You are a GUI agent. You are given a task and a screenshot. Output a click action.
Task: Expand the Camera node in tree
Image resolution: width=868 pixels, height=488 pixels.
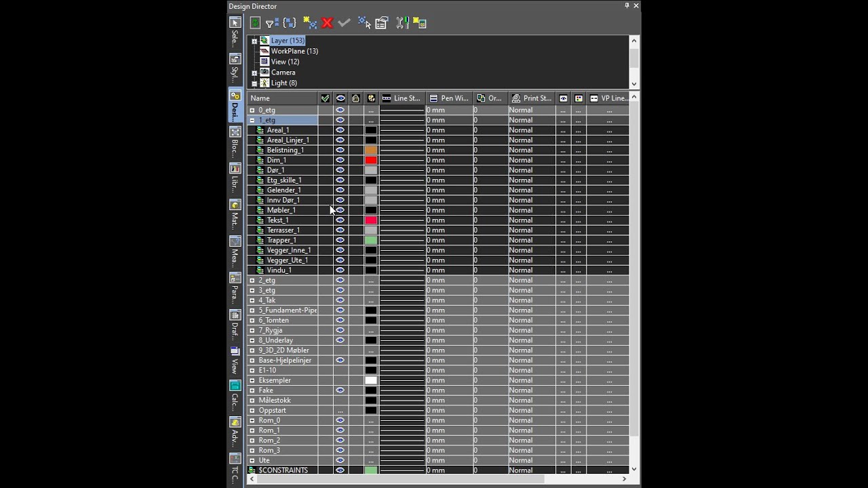[x=254, y=73]
